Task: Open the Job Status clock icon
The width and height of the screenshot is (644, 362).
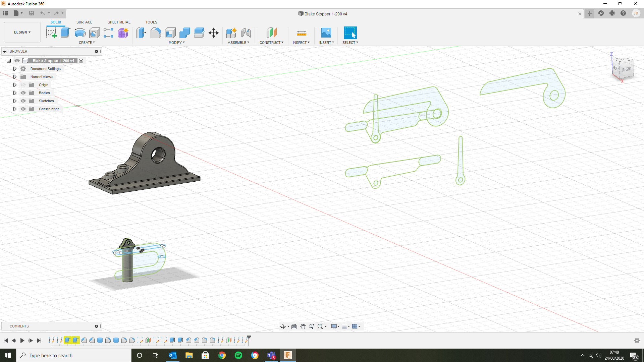Action: [x=612, y=13]
